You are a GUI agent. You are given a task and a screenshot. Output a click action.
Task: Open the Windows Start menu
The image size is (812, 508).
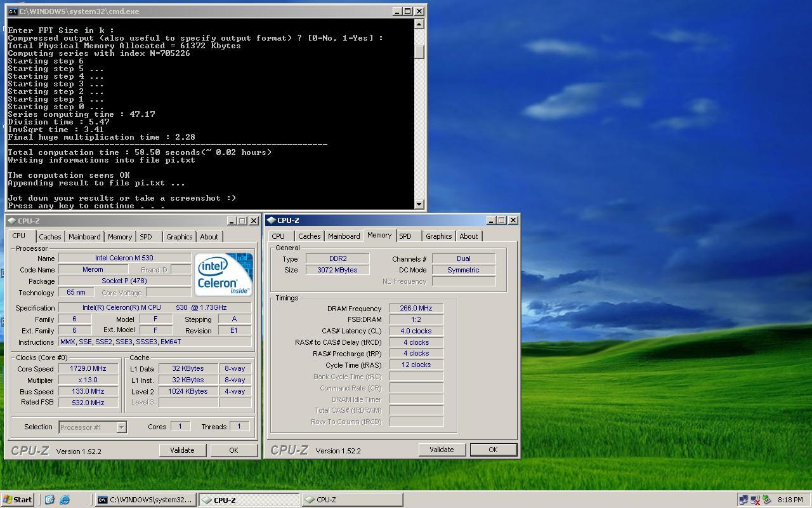pyautogui.click(x=17, y=500)
